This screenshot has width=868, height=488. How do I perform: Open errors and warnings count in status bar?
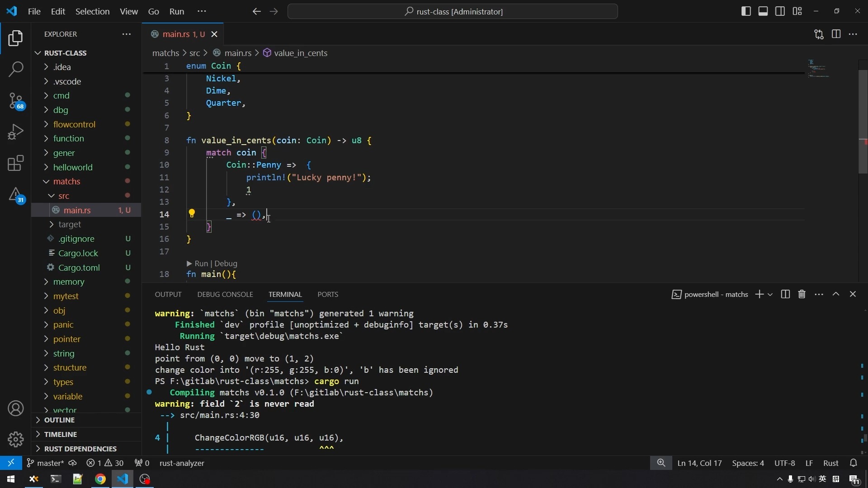click(x=105, y=463)
